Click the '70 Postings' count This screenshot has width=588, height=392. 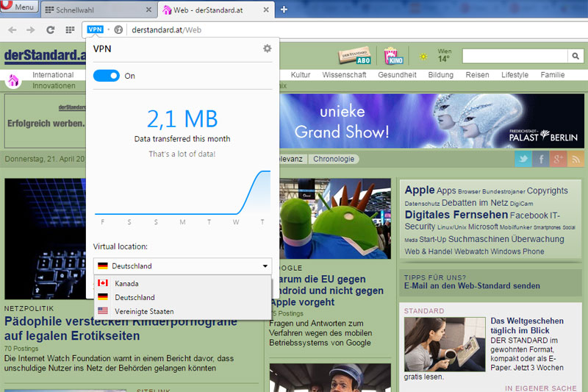[21, 349]
